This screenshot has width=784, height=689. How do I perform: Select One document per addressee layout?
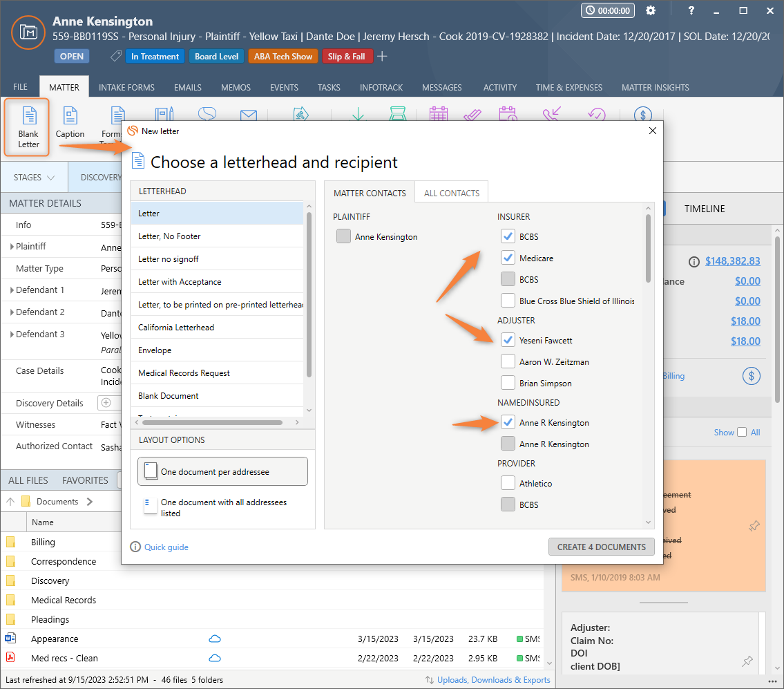(222, 471)
